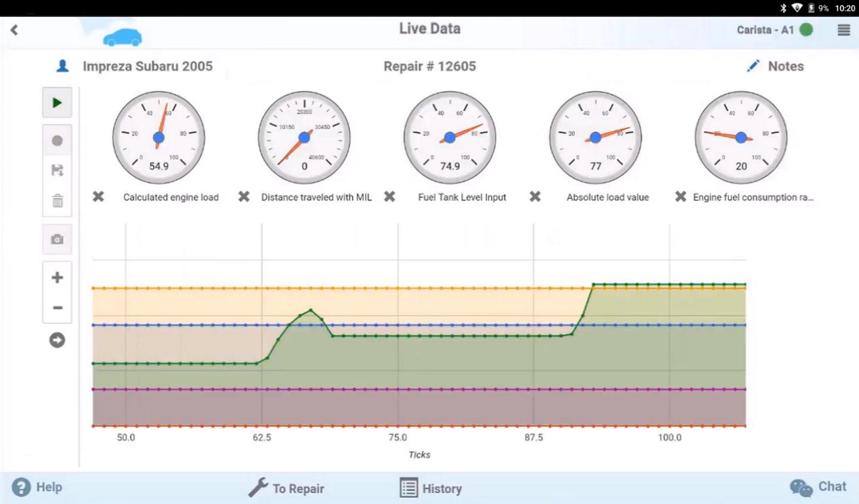Open the hamburger menu

pos(843,30)
